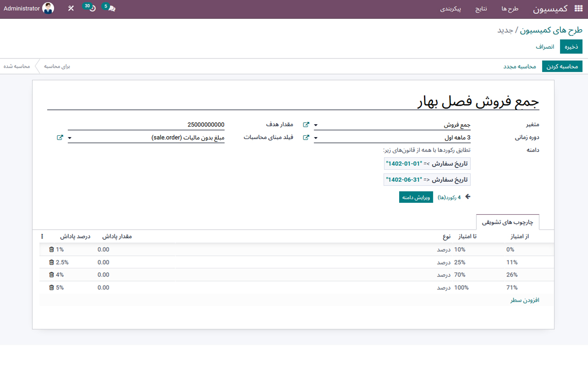588x368 pixels.
Task: Open the activities clock showing 30
Action: click(x=90, y=8)
